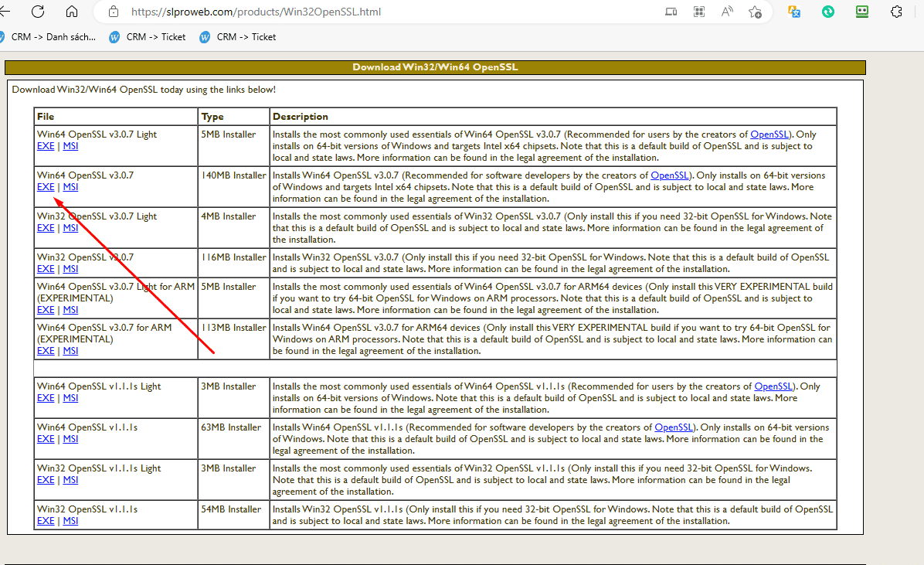Download Win32 OpenSSL v1.1.1s EXE
The image size is (924, 565).
(x=46, y=522)
